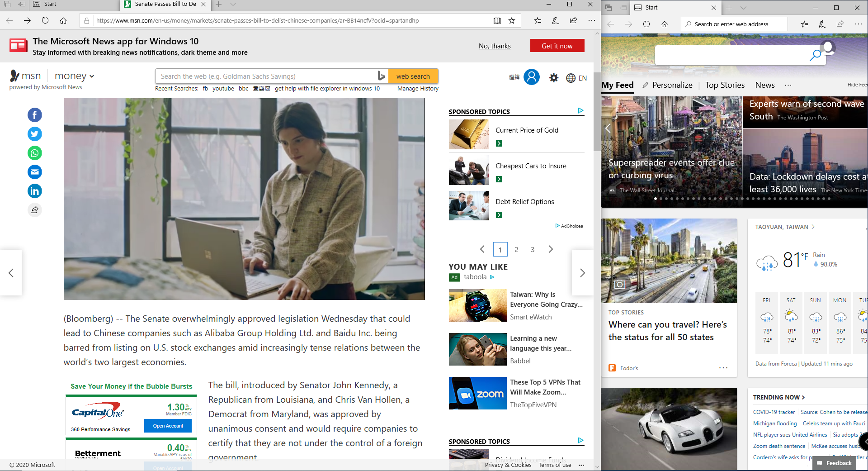Open the EN language selector
The height and width of the screenshot is (471, 868).
pos(577,78)
